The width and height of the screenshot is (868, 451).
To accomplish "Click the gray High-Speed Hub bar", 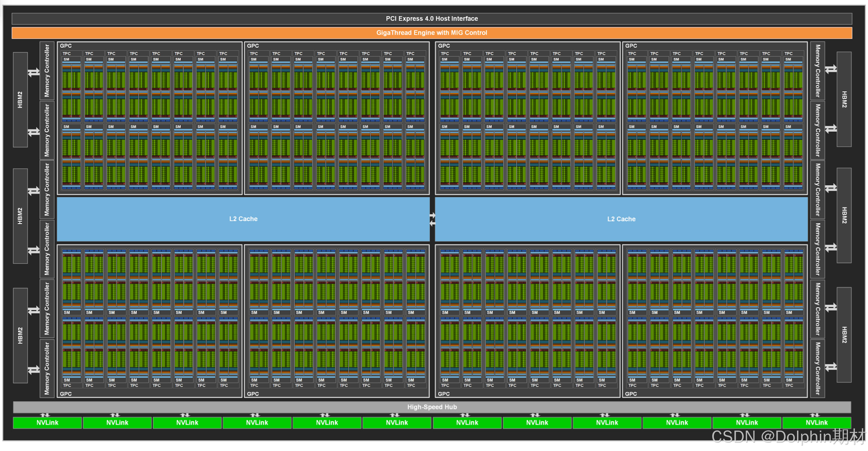I will [x=432, y=407].
